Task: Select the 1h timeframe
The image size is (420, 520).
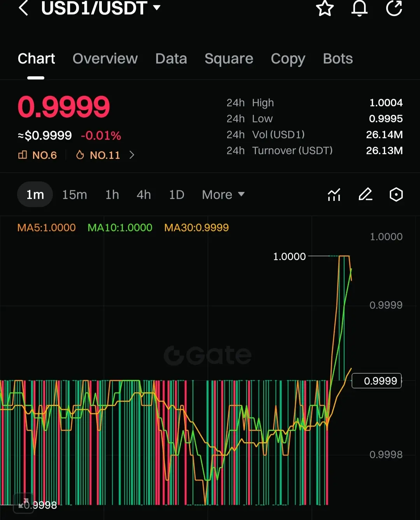Action: (x=112, y=195)
